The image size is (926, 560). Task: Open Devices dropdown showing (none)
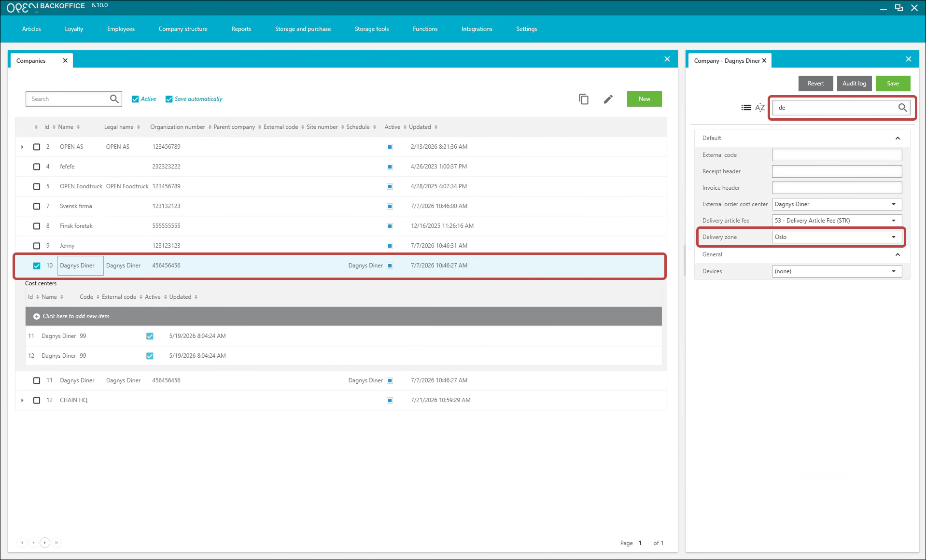click(837, 271)
